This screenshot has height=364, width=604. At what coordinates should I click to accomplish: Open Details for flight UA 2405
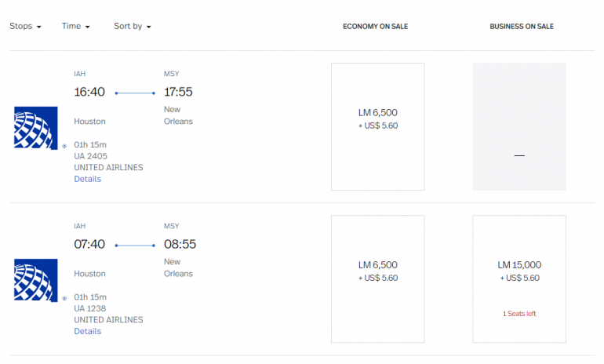click(x=87, y=179)
